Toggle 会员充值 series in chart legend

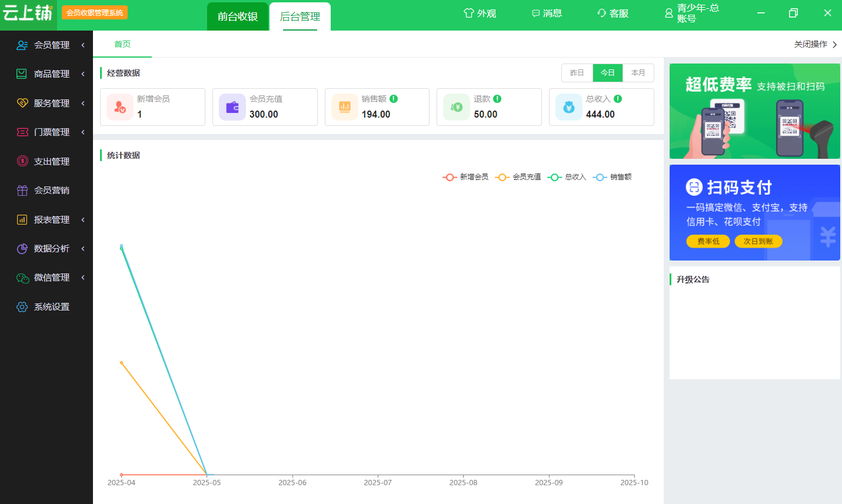point(518,177)
